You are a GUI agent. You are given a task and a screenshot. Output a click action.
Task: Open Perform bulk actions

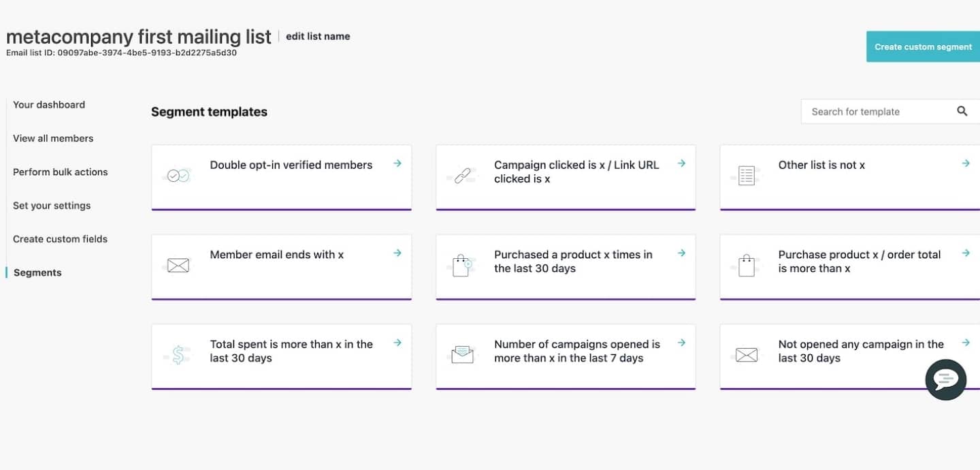pos(61,172)
